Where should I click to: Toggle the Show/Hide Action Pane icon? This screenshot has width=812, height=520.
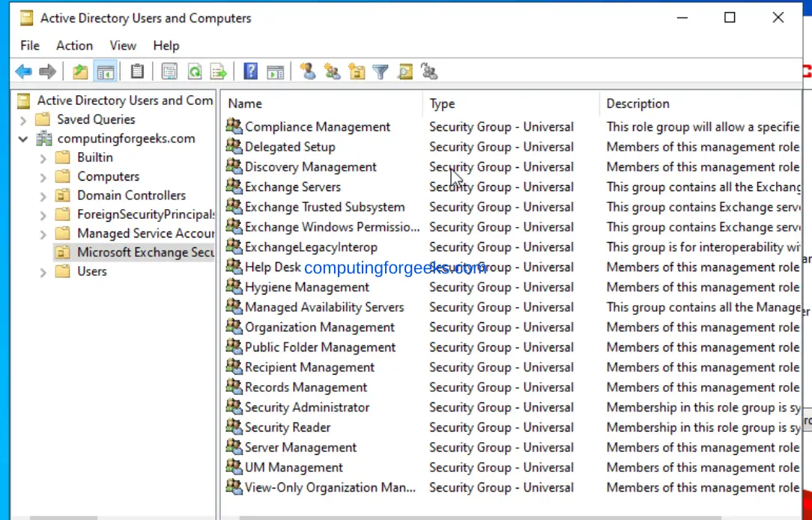click(x=276, y=70)
